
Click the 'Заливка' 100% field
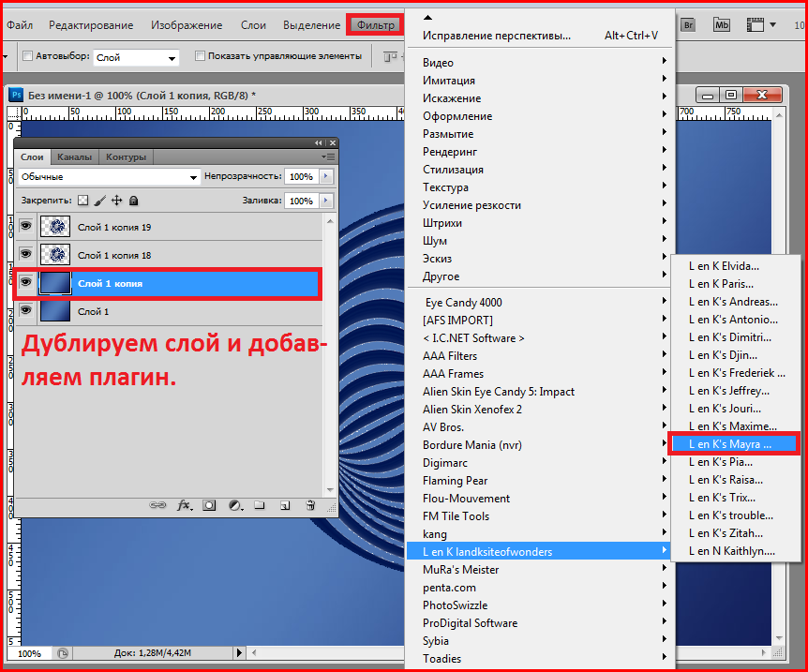click(x=302, y=201)
